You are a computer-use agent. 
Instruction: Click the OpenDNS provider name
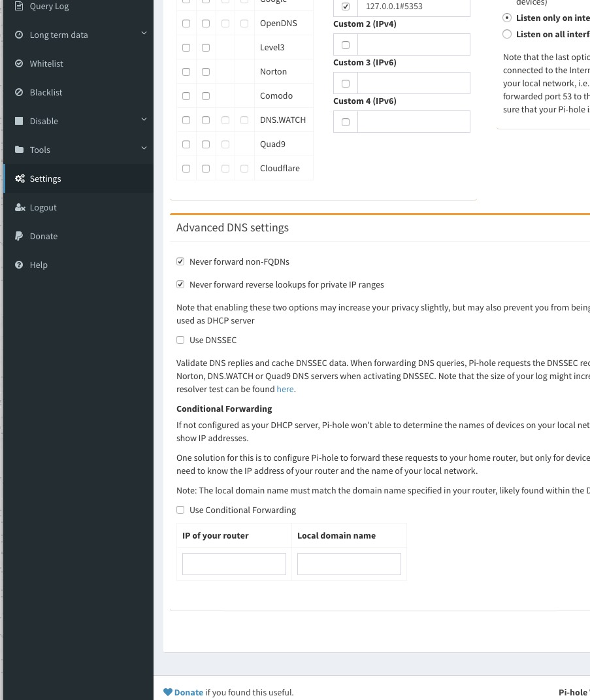278,24
